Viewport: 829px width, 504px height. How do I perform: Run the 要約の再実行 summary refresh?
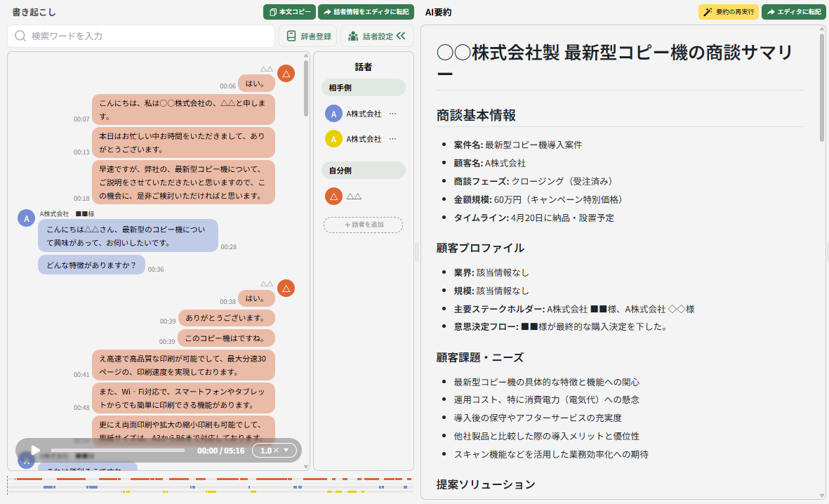pyautogui.click(x=729, y=11)
